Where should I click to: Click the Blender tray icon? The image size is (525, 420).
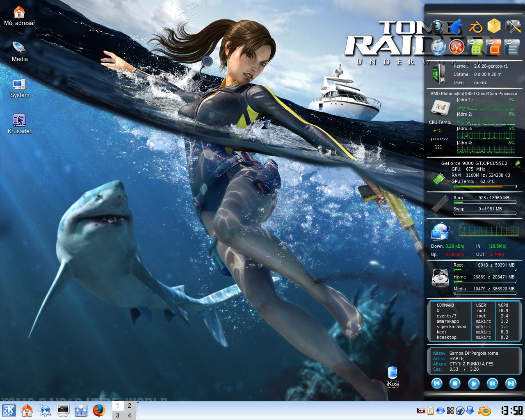(x=484, y=411)
